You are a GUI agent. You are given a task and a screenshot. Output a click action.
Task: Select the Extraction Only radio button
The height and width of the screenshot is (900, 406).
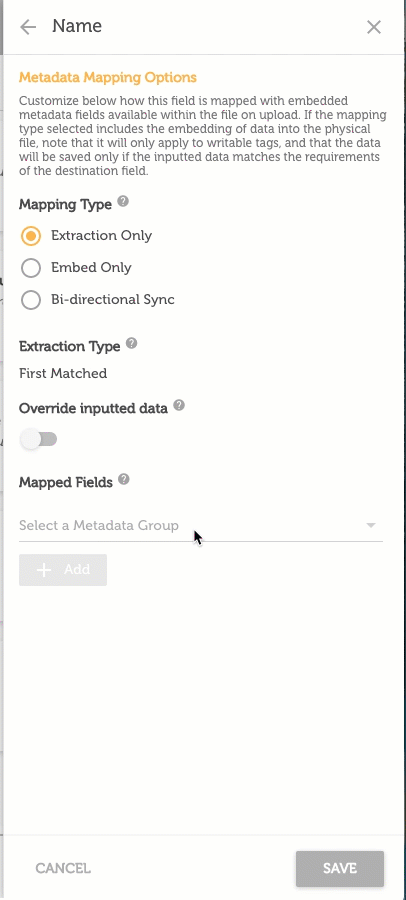click(30, 236)
